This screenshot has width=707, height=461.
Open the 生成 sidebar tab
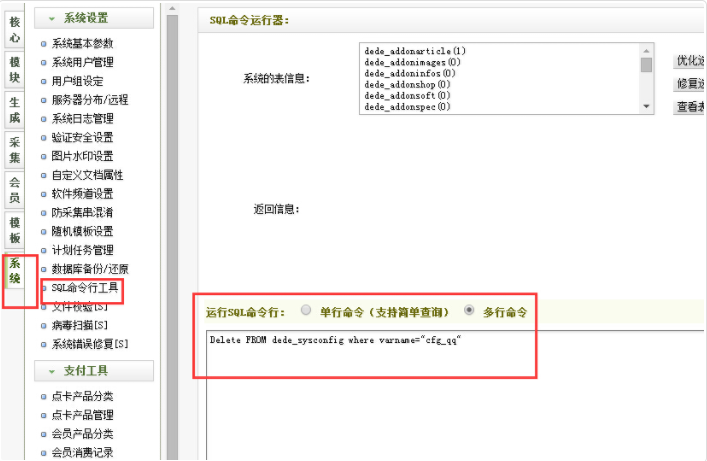(x=14, y=109)
